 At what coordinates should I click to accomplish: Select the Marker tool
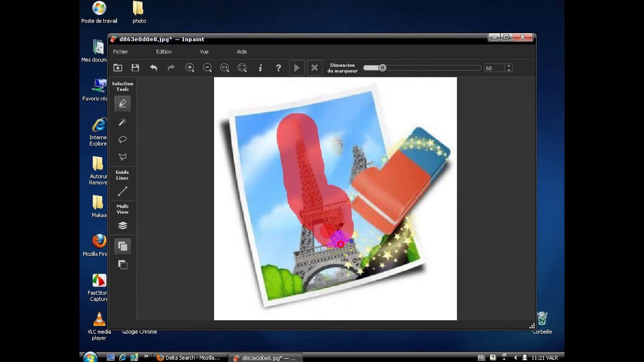(122, 104)
